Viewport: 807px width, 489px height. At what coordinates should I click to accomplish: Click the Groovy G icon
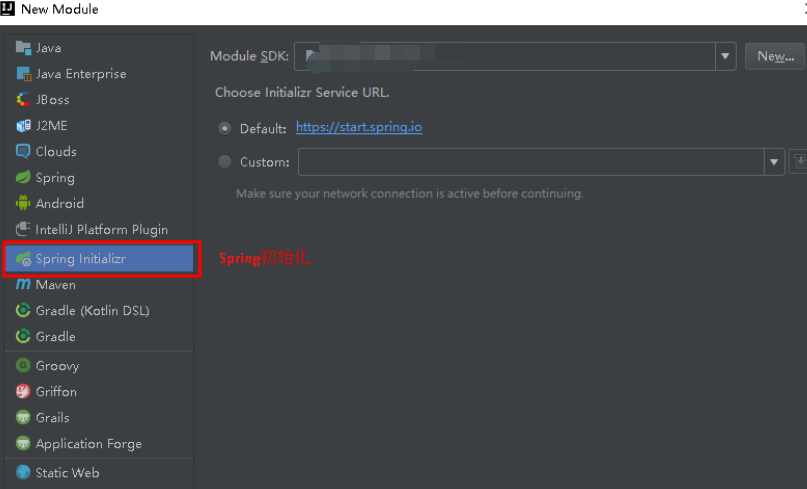23,365
